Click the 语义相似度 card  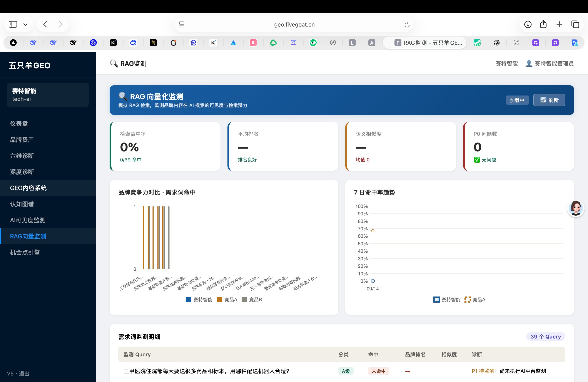click(x=401, y=146)
